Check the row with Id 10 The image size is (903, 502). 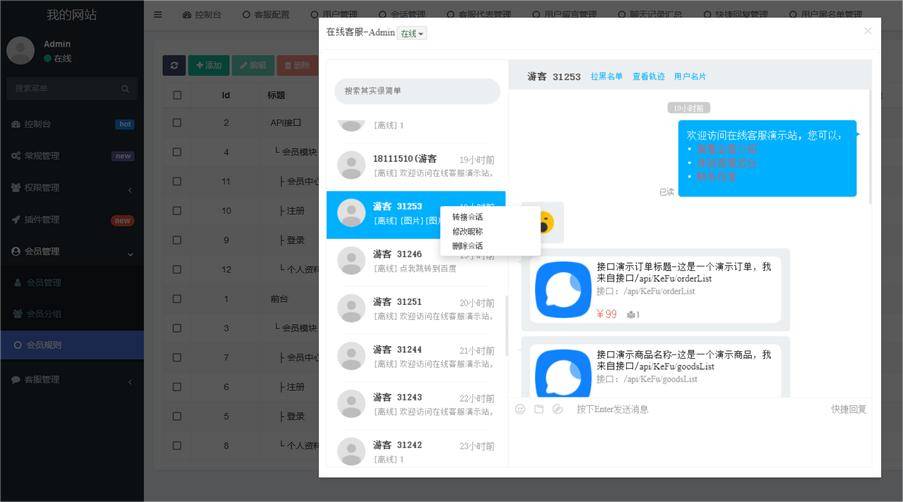177,211
